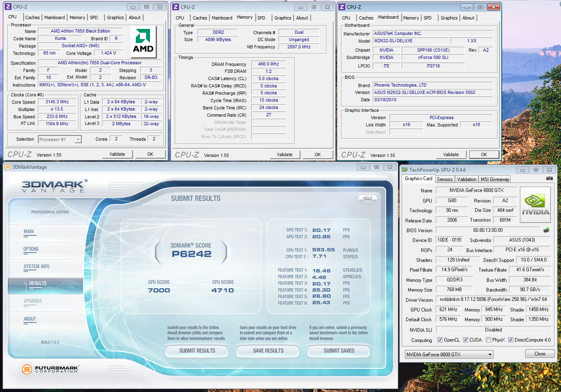Go to MAIN in 3DMark sidebar
This screenshot has width=561, height=392.
[28, 231]
